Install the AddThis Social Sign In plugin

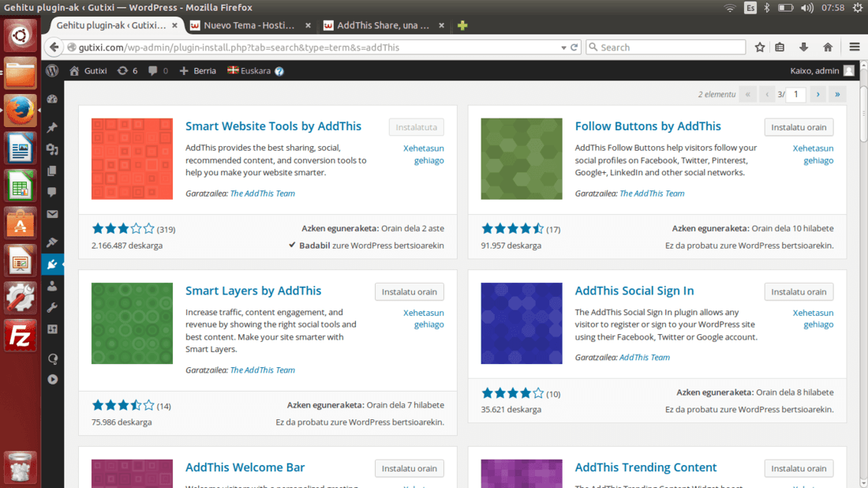coord(799,291)
